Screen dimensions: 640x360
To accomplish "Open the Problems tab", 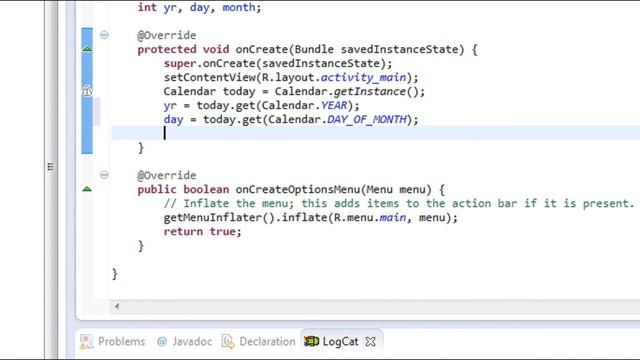I will [113, 341].
